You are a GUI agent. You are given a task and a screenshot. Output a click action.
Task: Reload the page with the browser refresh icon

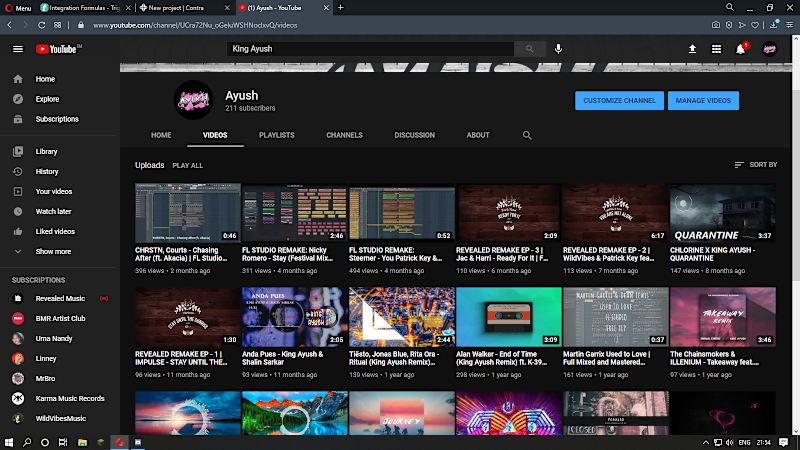tap(41, 25)
